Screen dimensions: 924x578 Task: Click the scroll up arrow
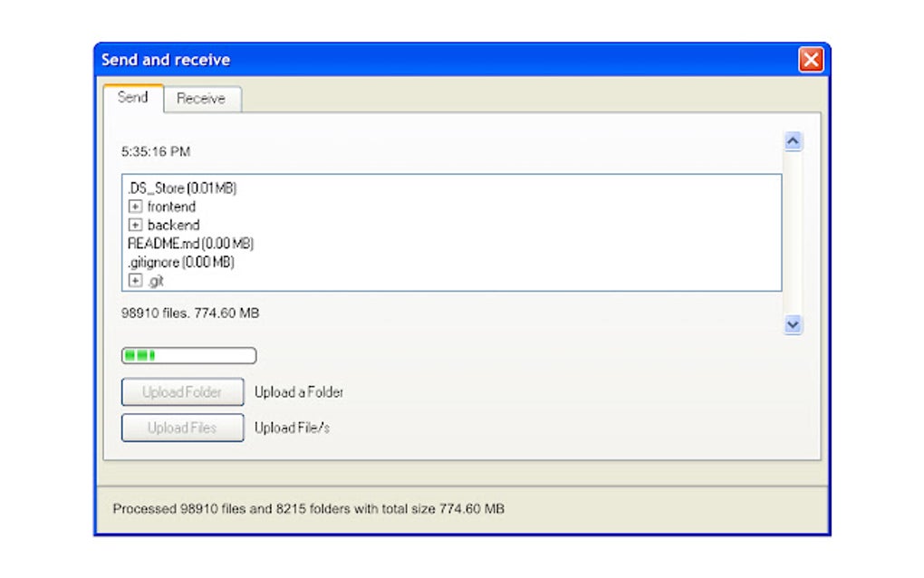click(x=793, y=141)
